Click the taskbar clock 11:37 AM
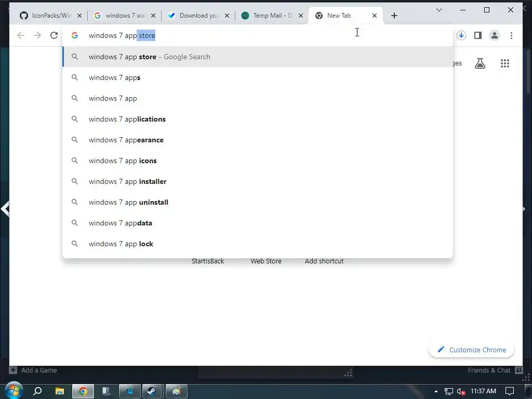Image resolution: width=532 pixels, height=399 pixels. [x=483, y=391]
